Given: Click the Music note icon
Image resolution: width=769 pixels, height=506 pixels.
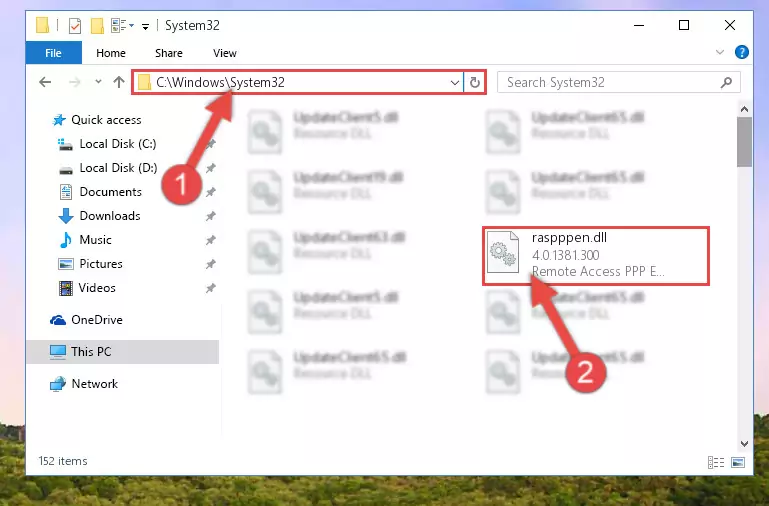Looking at the screenshot, I should (65, 240).
